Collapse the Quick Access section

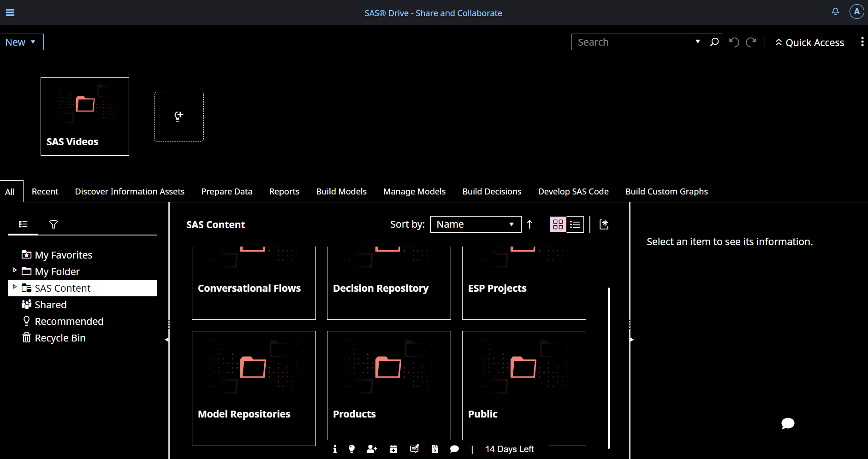pos(810,42)
